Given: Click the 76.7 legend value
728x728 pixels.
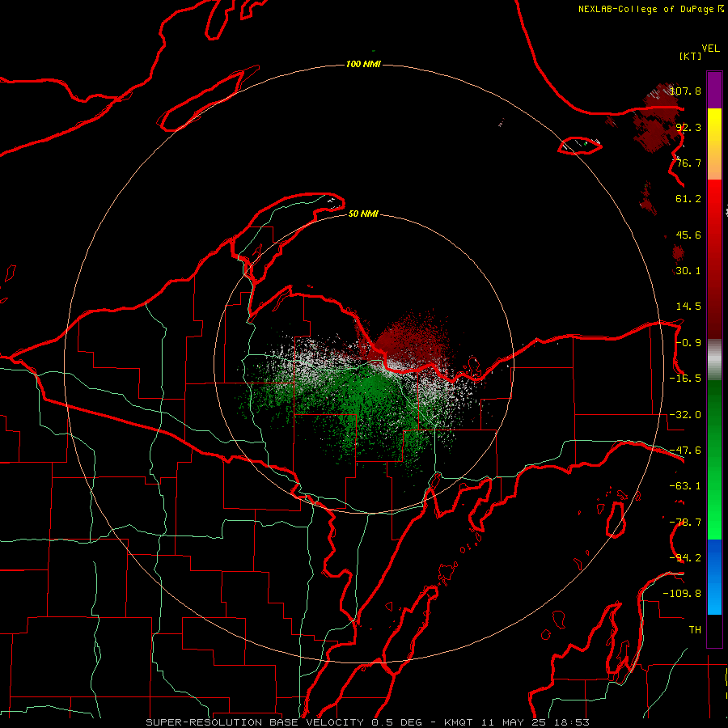Looking at the screenshot, I should point(688,163).
